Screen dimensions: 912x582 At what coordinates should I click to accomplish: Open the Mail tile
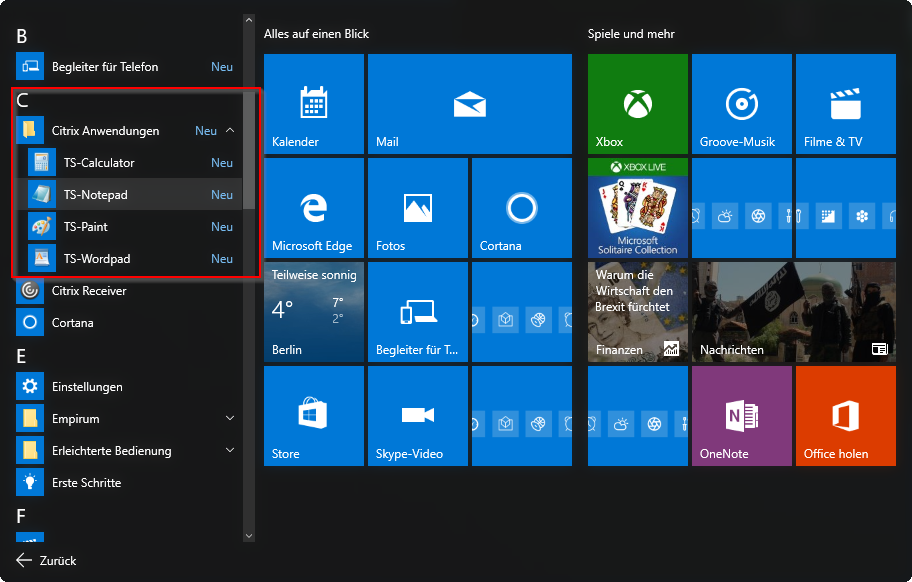(470, 104)
